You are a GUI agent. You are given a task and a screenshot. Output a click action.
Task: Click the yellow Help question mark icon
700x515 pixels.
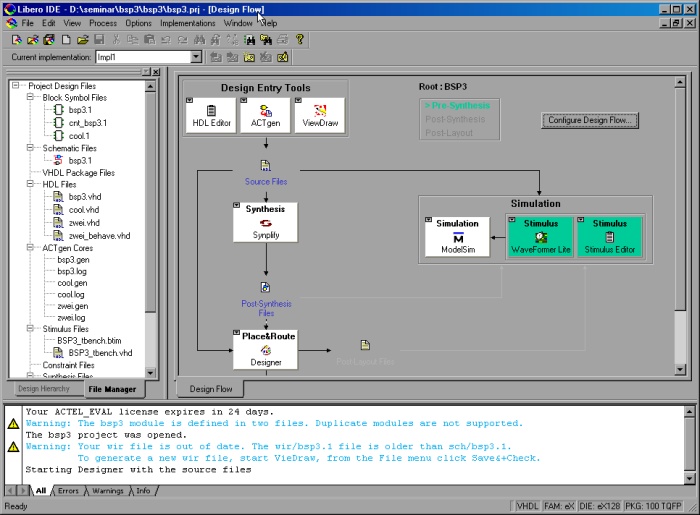point(300,40)
